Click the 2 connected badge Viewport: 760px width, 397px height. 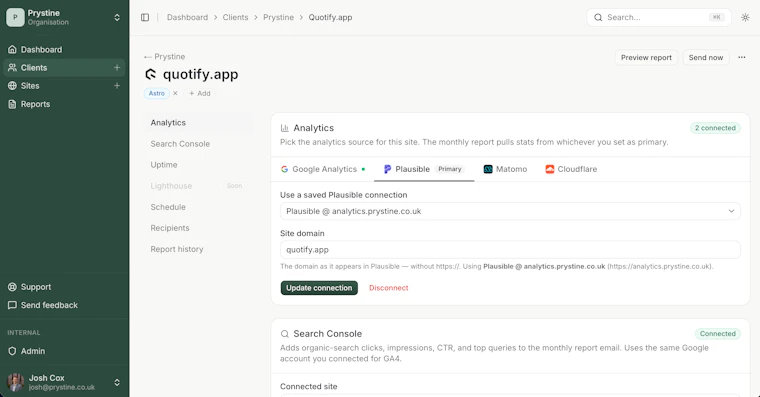point(715,128)
